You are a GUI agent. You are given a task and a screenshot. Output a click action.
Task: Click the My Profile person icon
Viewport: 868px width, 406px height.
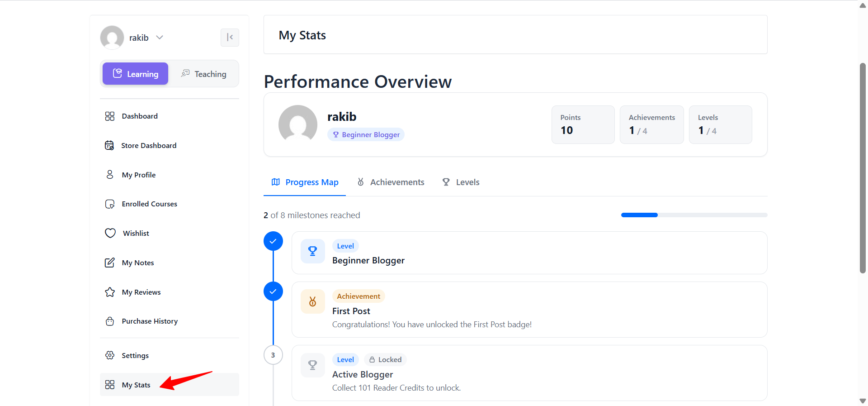tap(110, 175)
